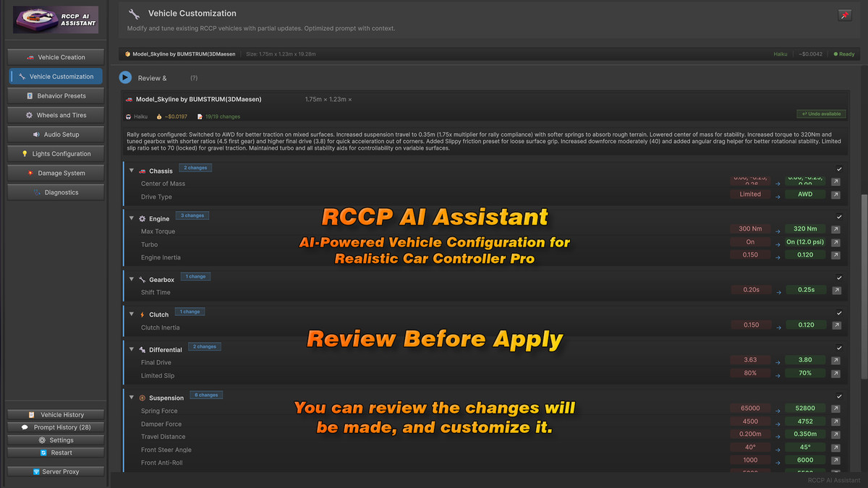This screenshot has height=488, width=868.
Task: Open Behavior Presets from the sidebar
Action: click(55, 95)
